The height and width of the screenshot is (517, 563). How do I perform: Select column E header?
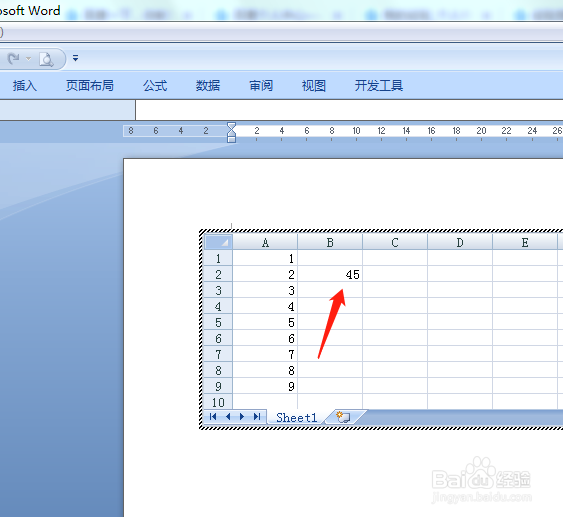pos(525,242)
